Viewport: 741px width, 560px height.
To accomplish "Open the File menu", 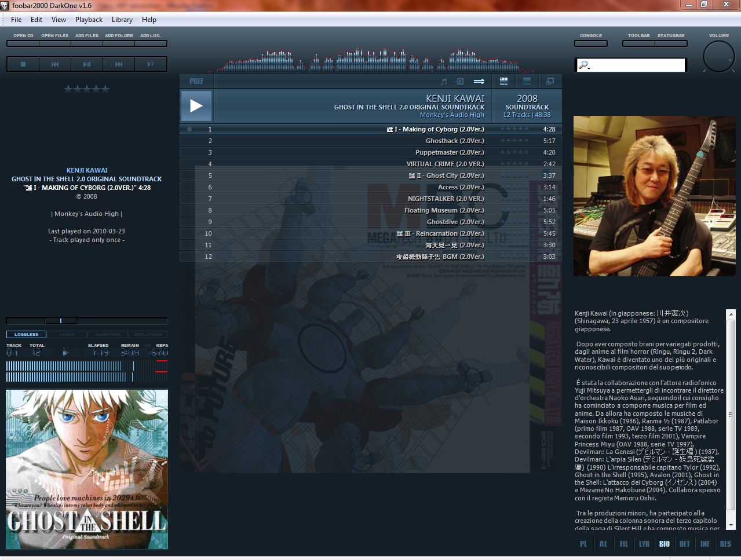I will click(16, 19).
